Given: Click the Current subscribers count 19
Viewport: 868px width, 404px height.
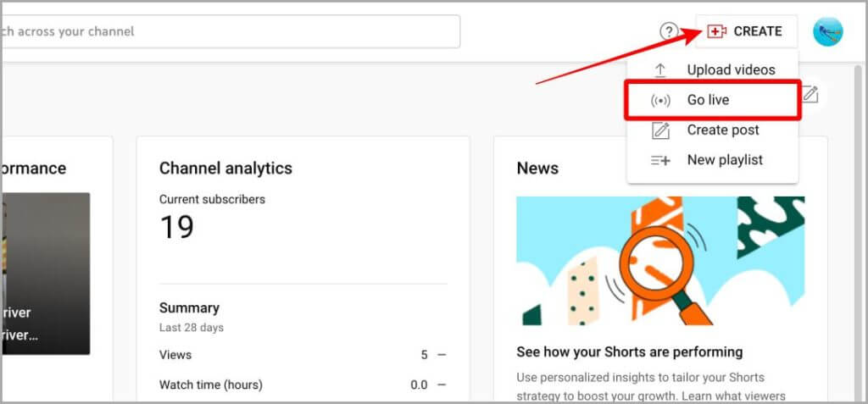Looking at the screenshot, I should pos(176,227).
